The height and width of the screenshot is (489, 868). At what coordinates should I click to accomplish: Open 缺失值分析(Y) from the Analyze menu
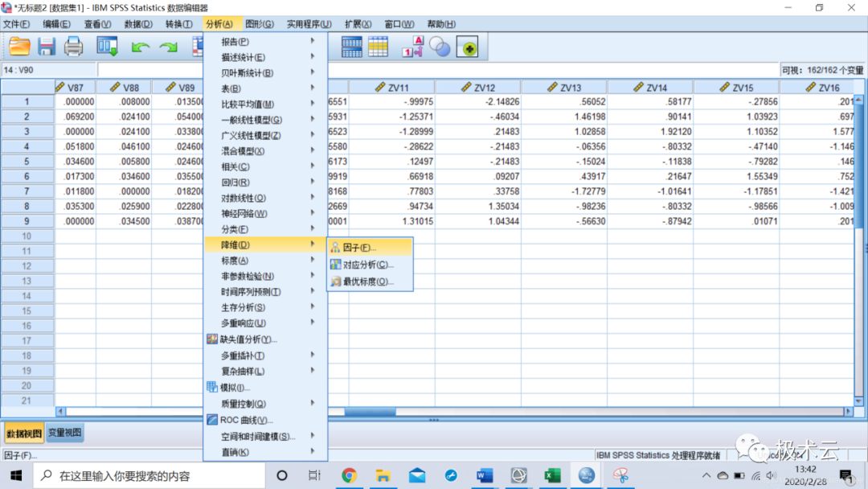(265, 339)
